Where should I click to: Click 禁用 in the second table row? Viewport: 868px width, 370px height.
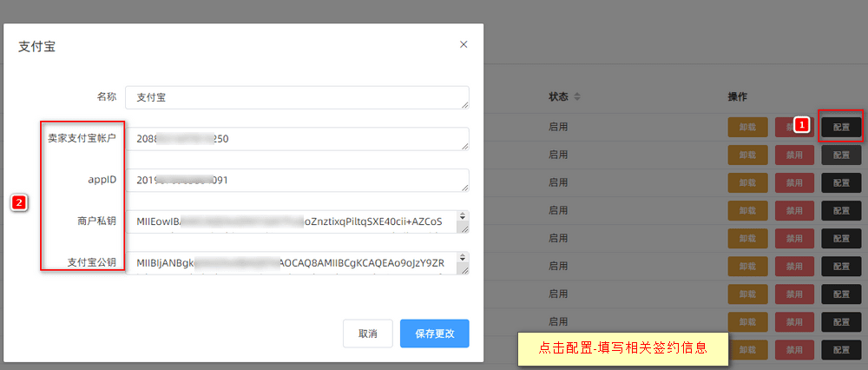(794, 155)
